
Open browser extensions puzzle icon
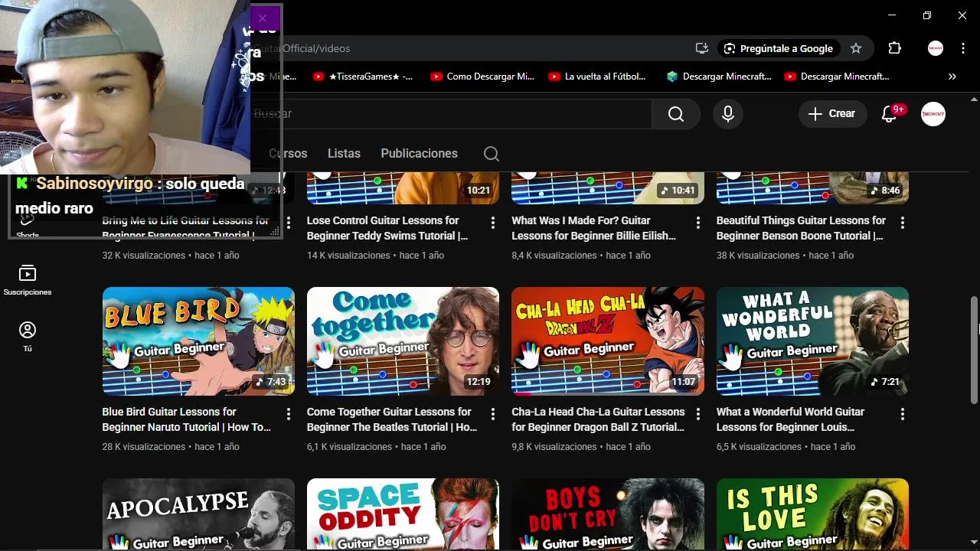click(894, 48)
